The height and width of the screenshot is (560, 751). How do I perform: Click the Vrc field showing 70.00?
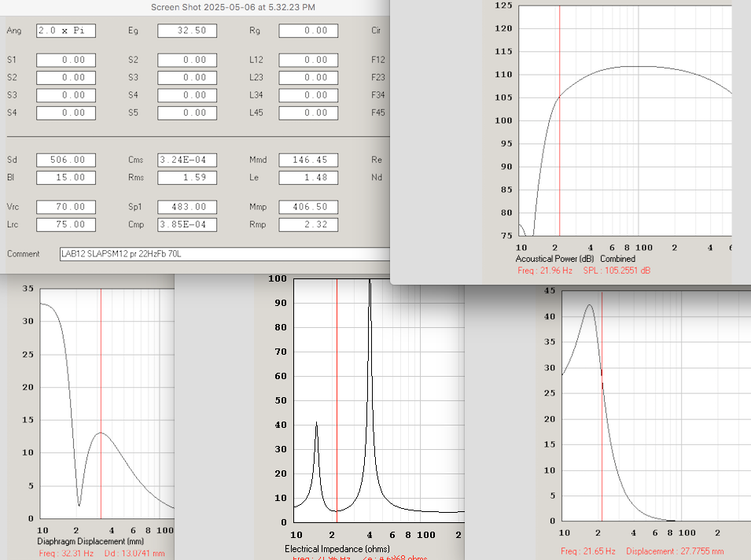click(x=66, y=207)
